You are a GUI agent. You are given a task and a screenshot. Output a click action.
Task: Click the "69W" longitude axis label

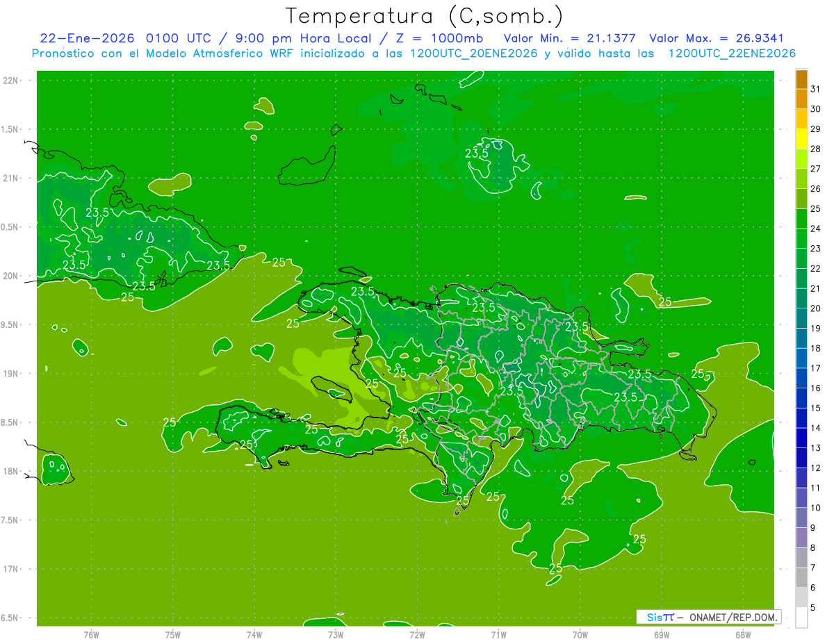click(662, 635)
